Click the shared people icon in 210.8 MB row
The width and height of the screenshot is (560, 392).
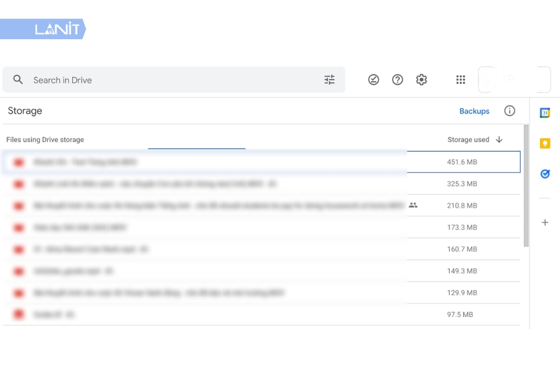413,206
